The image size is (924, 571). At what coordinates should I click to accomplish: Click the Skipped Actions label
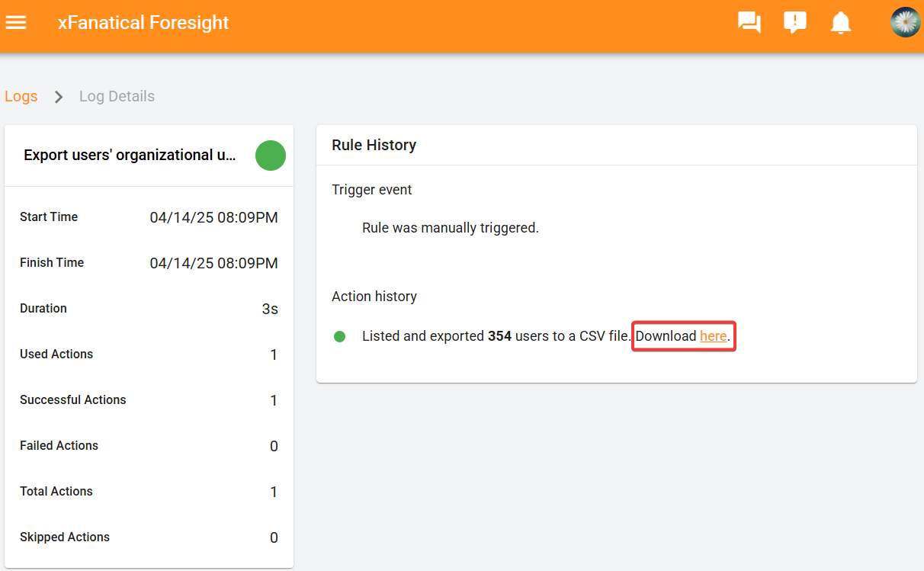click(65, 537)
